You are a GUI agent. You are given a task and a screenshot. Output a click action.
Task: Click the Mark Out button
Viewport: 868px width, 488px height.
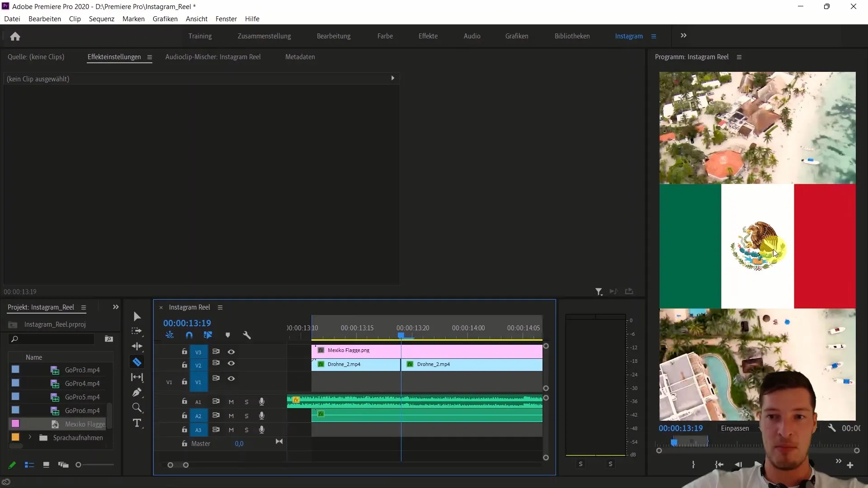coord(693,465)
